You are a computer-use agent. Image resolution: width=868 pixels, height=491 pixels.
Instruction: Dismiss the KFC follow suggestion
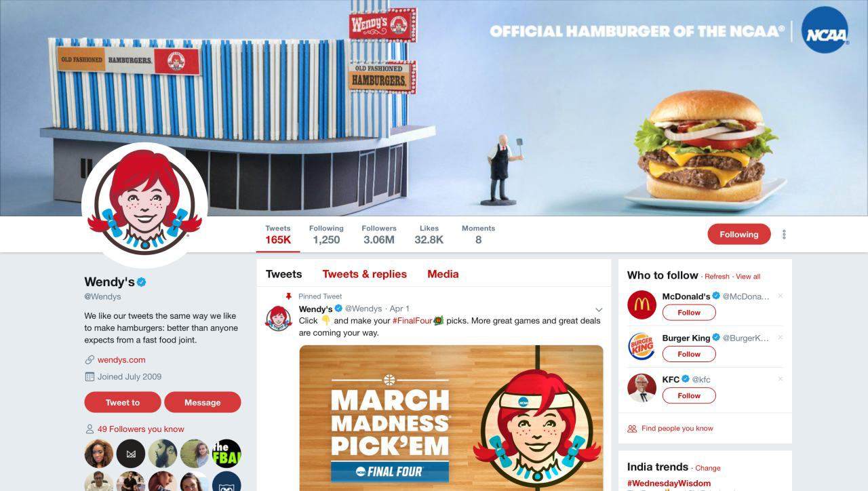coord(781,378)
